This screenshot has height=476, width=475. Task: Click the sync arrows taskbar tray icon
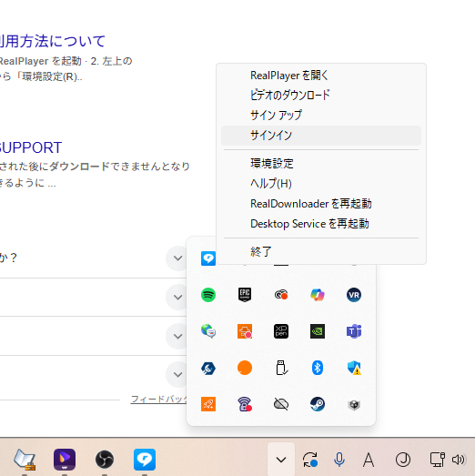[x=310, y=460]
